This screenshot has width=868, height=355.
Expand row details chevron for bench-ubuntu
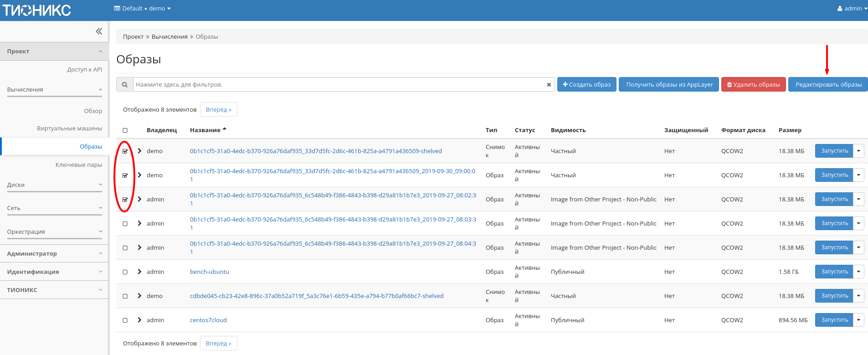(139, 272)
